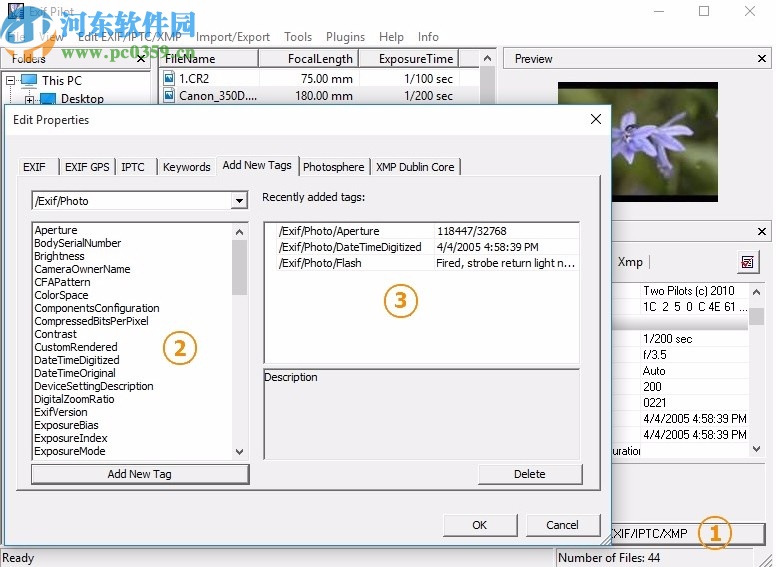Expand the Desktop tree node
776x567 pixels.
[x=29, y=99]
